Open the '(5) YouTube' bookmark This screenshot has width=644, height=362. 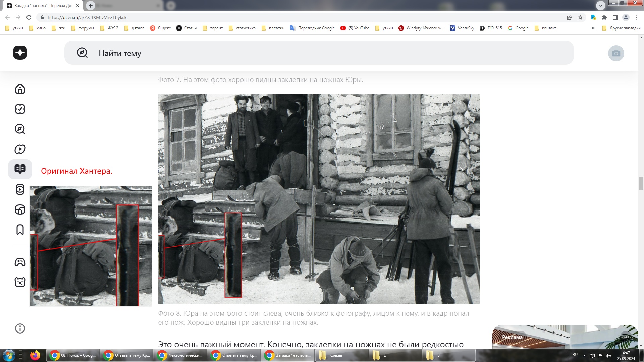click(355, 28)
